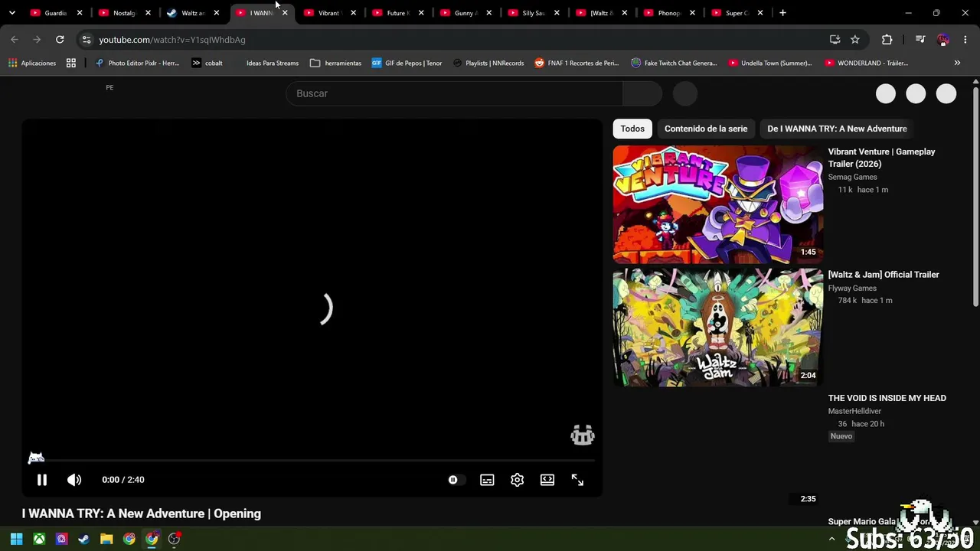Open the FNAF 1 Recortes bookmark
The image size is (980, 551).
[577, 64]
